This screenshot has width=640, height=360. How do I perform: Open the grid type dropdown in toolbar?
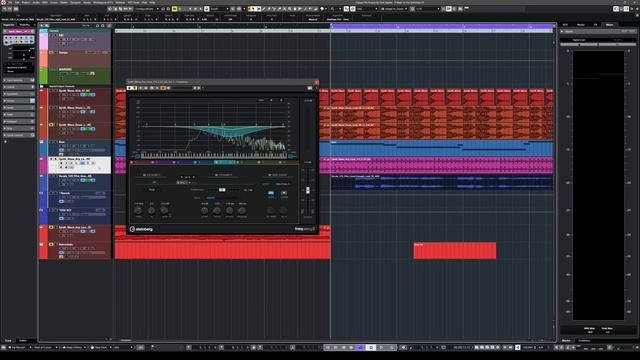coord(394,9)
